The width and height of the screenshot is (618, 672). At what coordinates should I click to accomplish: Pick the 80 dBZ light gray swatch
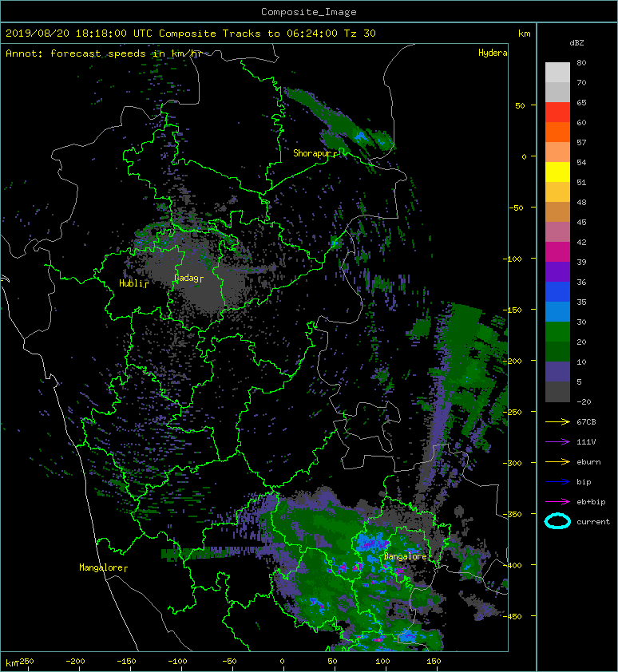point(557,72)
